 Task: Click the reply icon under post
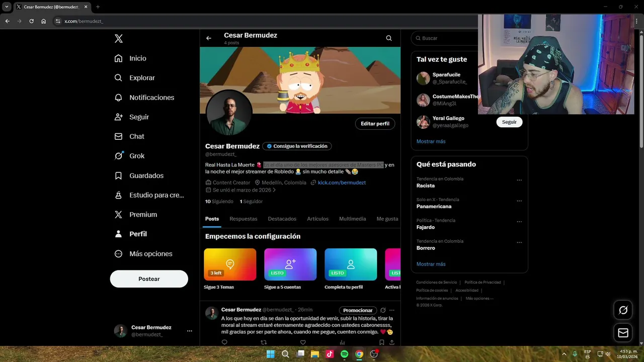click(224, 342)
